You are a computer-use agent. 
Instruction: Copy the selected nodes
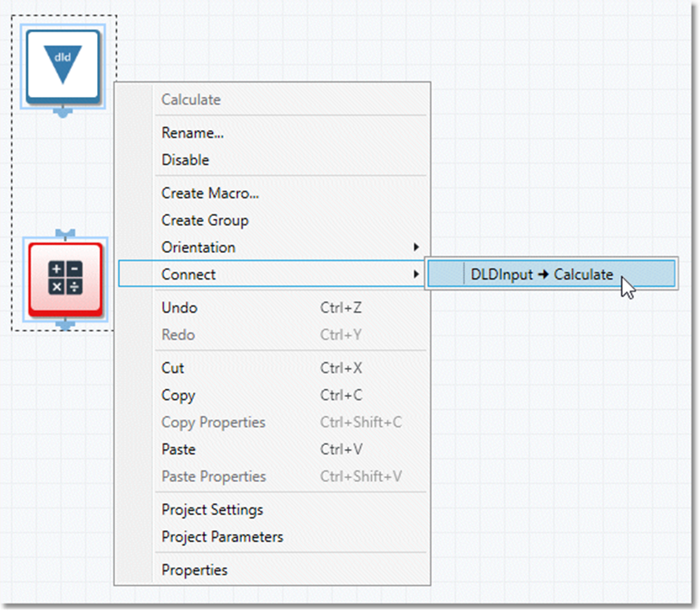pos(178,395)
